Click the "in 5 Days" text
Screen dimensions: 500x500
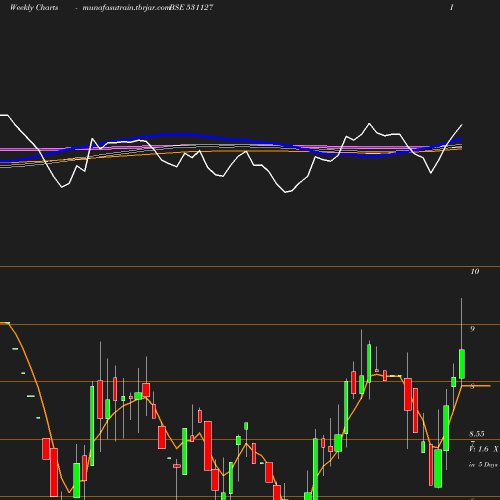click(x=483, y=465)
